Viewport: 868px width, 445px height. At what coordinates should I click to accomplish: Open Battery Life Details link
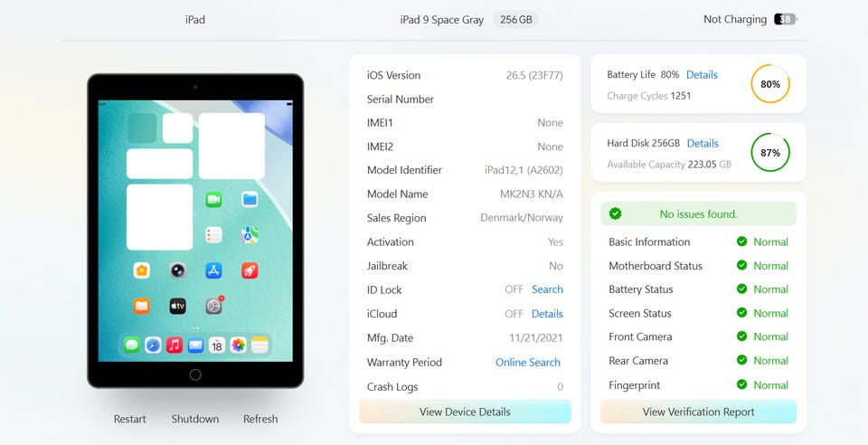tap(702, 75)
